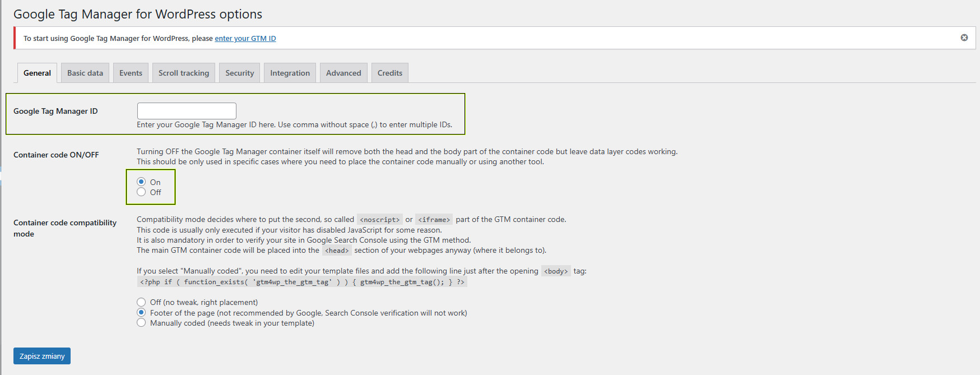The image size is (980, 375).
Task: Open the General tab
Action: [37, 73]
